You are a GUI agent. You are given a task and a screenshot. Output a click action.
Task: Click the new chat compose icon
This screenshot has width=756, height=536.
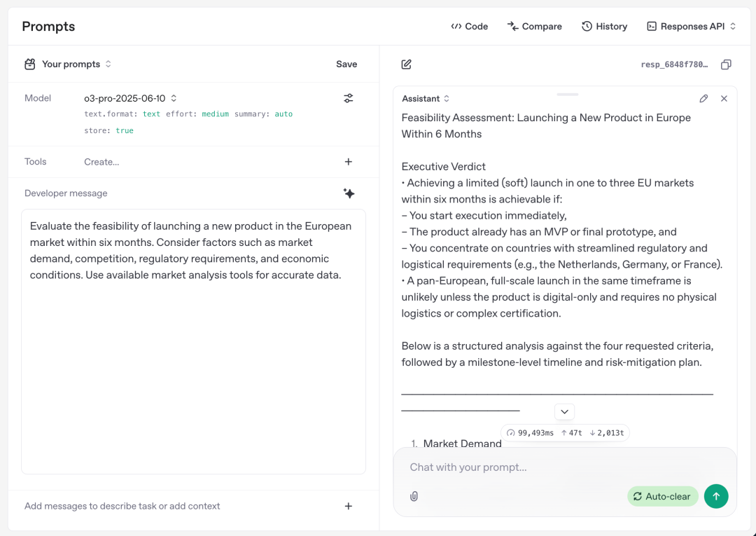(x=407, y=64)
